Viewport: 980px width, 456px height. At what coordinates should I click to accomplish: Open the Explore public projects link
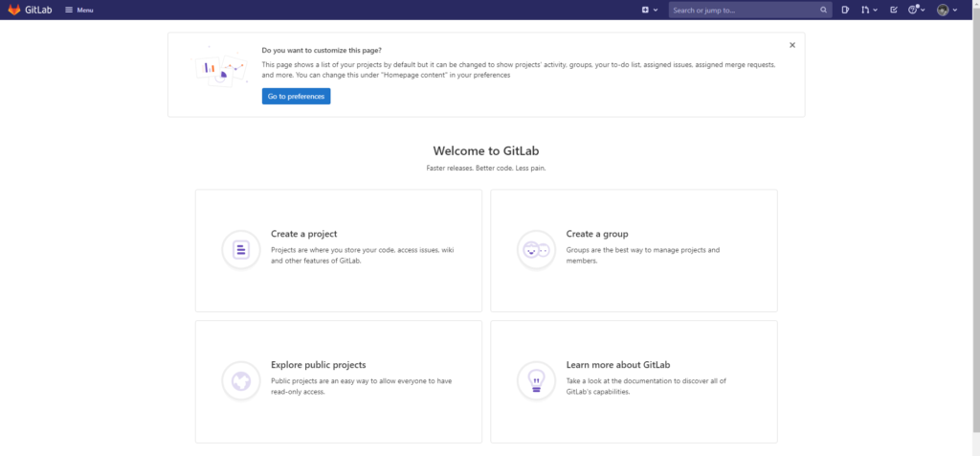pyautogui.click(x=318, y=364)
